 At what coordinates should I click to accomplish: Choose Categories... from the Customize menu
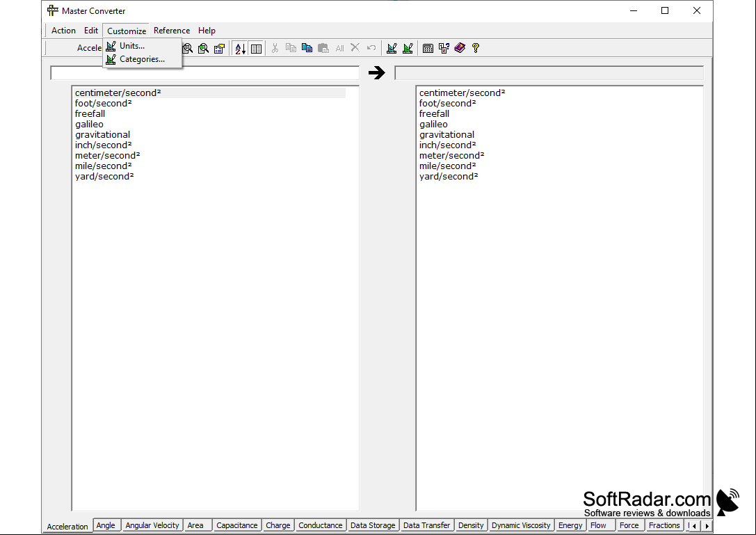[x=143, y=59]
